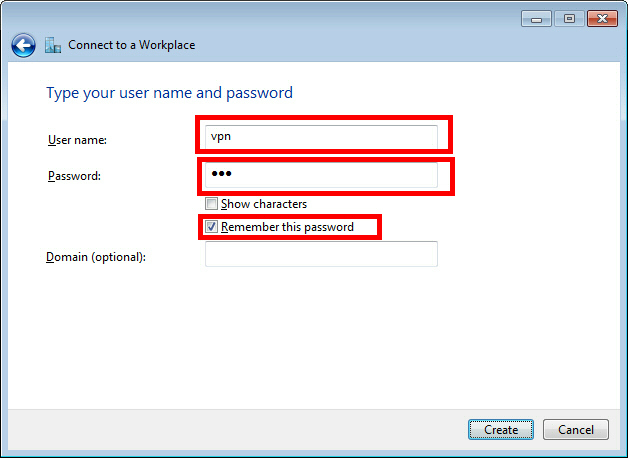Viewport: 628px width, 458px height.
Task: Close the wizard with the red X
Action: 602,19
